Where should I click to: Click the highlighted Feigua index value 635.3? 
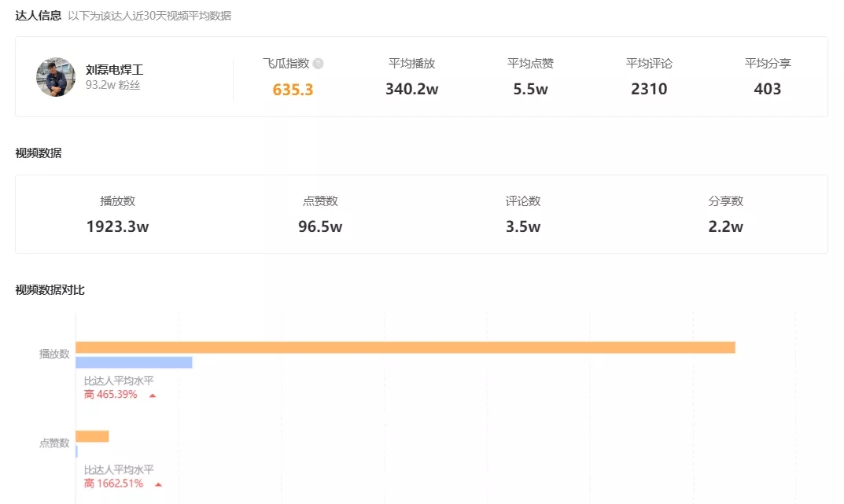(x=292, y=89)
